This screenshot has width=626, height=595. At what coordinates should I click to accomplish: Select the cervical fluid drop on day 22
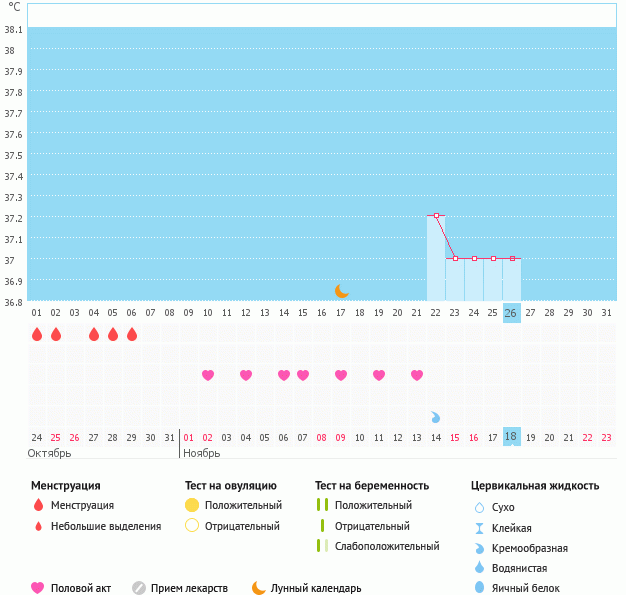pos(436,416)
